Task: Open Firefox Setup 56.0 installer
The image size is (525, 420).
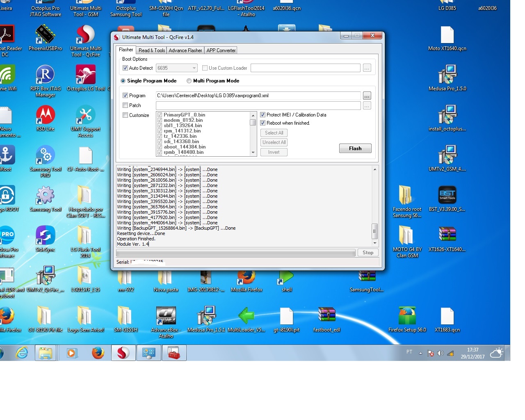Action: point(407,319)
